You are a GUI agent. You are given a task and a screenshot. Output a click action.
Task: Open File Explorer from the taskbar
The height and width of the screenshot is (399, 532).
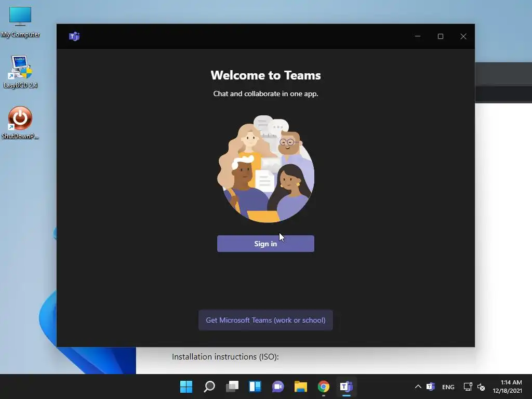(301, 387)
